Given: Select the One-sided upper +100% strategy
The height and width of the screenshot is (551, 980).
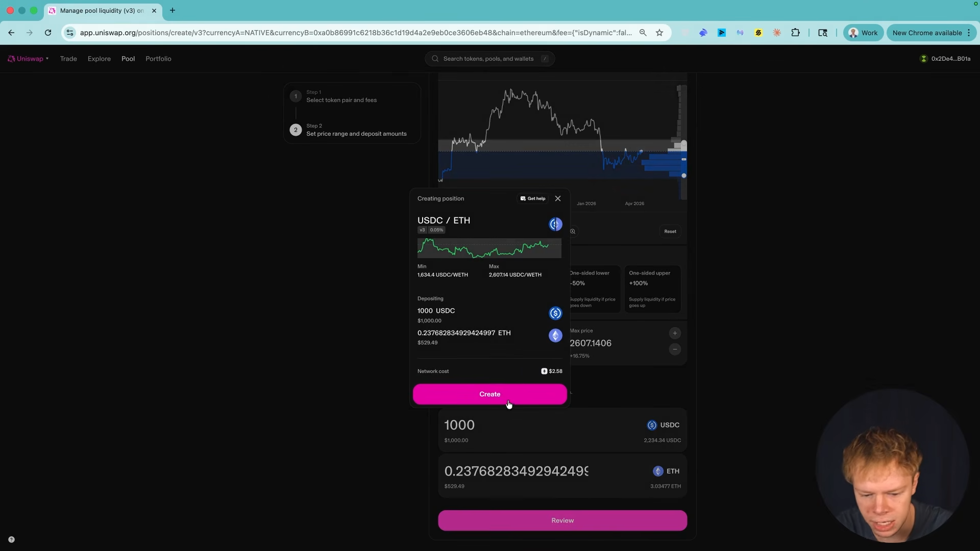Looking at the screenshot, I should click(652, 289).
